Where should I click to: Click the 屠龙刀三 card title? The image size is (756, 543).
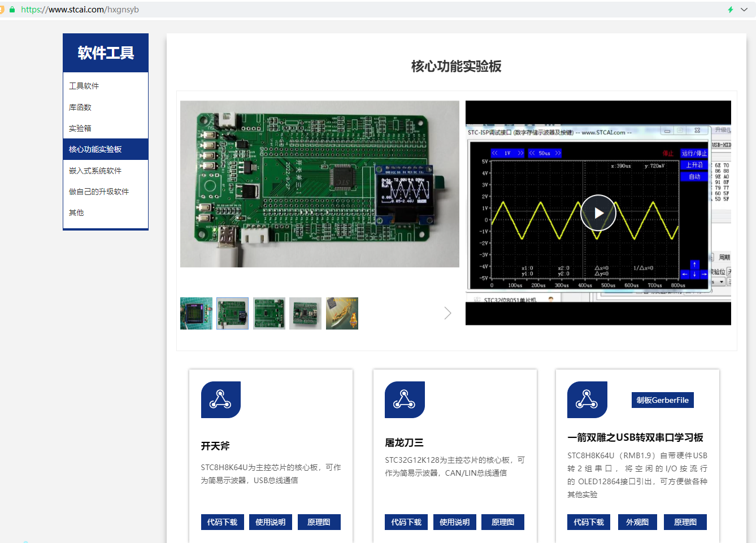404,442
